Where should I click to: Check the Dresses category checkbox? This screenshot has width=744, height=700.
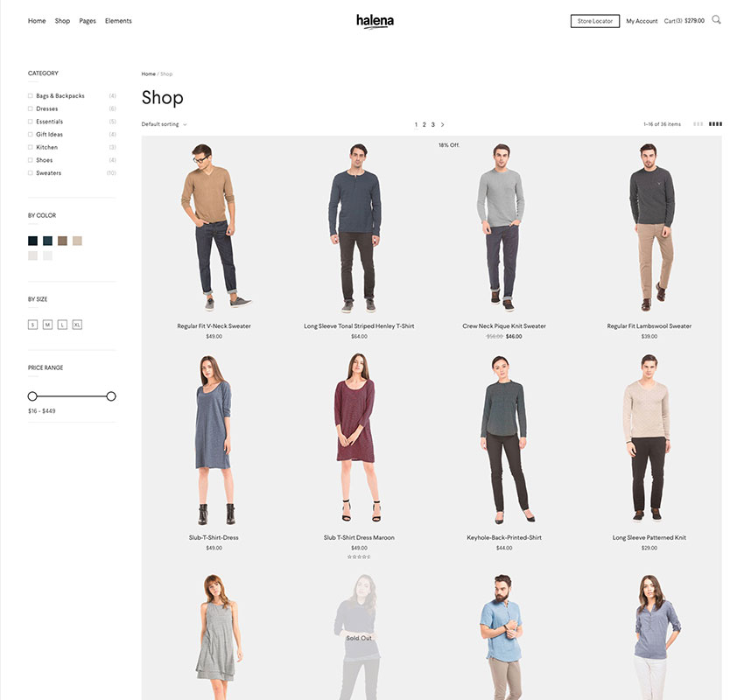31,108
